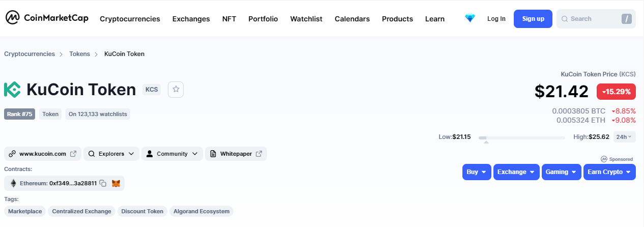Click the KuCoin Token logo icon
The width and height of the screenshot is (644, 227).
[12, 90]
